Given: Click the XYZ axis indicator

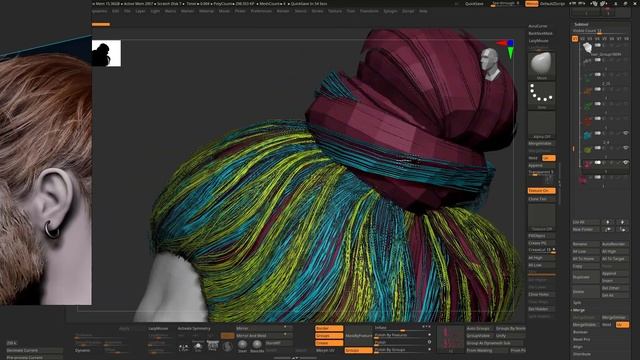Looking at the screenshot, I should click(x=507, y=48).
